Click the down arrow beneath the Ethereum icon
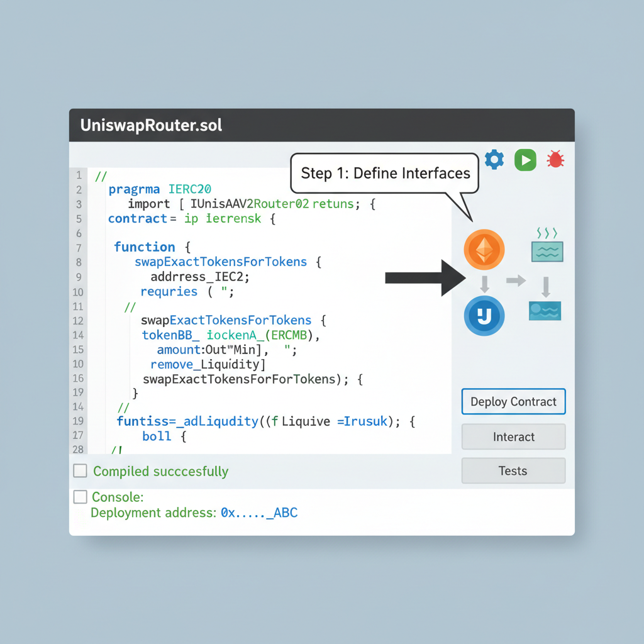 coord(484,284)
